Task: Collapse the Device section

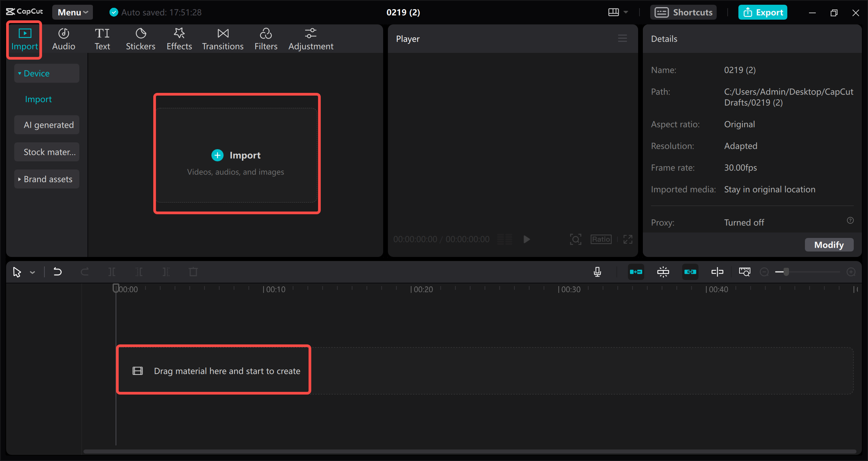Action: pyautogui.click(x=46, y=73)
